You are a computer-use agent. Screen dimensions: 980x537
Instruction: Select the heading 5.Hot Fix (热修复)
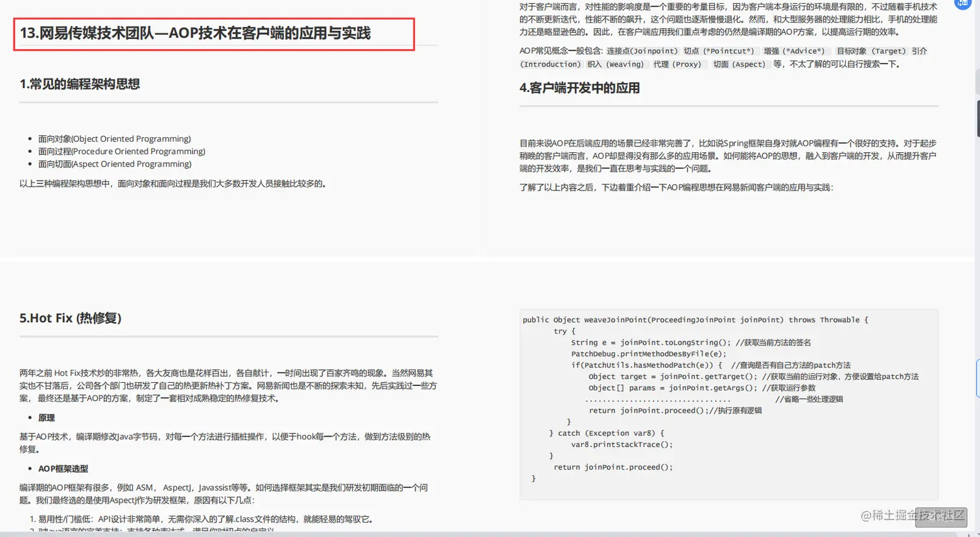point(70,318)
